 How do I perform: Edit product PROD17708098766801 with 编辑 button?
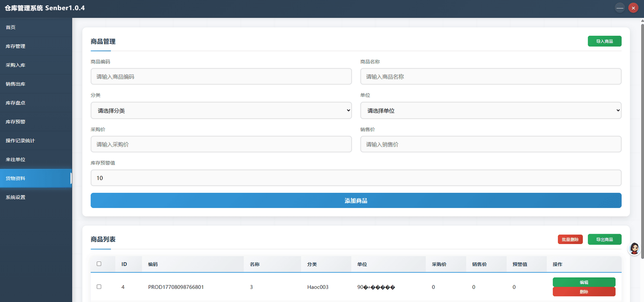tap(584, 282)
